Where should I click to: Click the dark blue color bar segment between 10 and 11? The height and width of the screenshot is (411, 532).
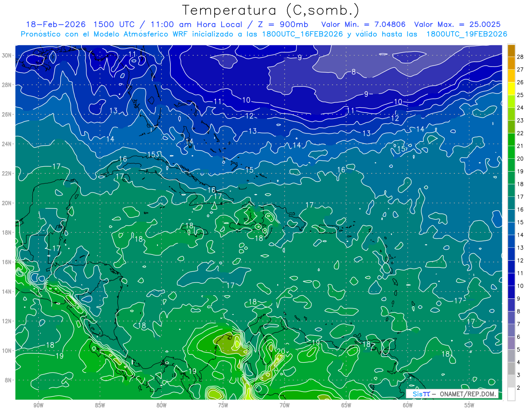pos(511,279)
